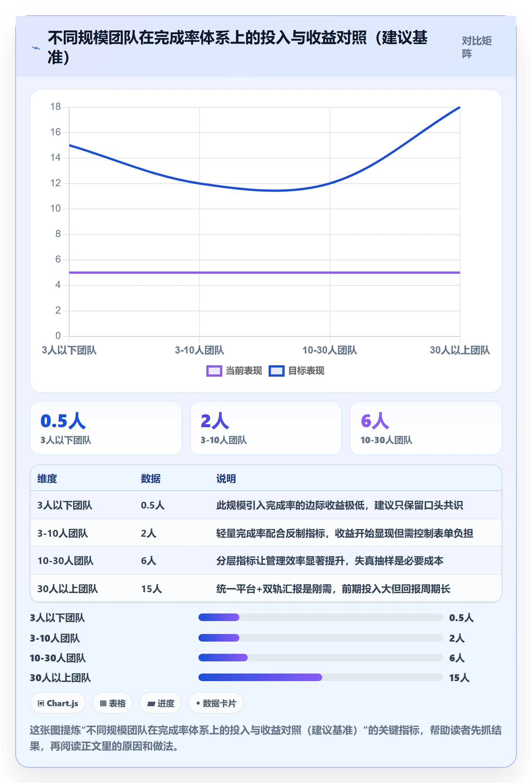This screenshot has width=532, height=783.
Task: Click the 说明 column header
Action: point(226,479)
